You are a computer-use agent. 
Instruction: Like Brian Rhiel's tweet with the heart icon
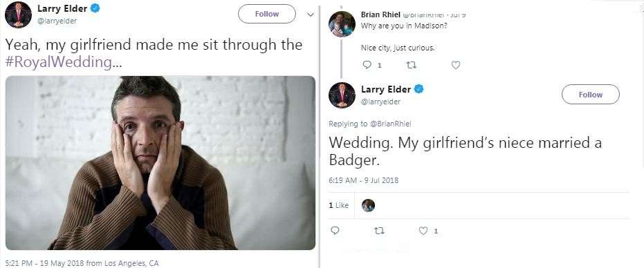click(455, 65)
